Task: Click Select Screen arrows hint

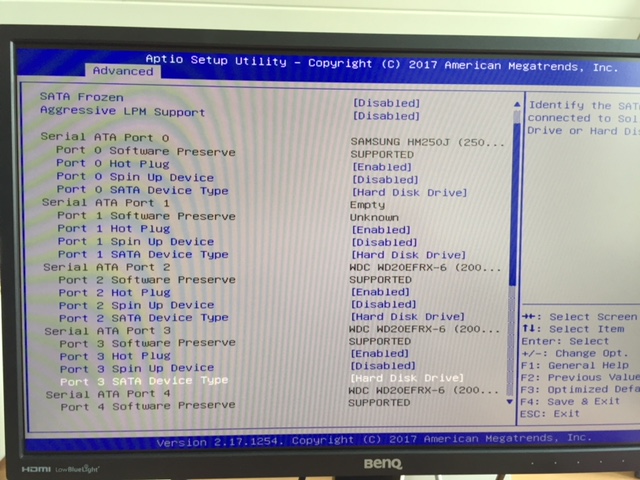Action: click(579, 317)
